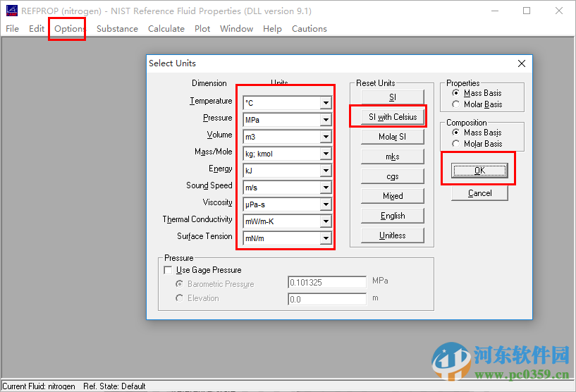Open the Cautions menu
576x392 pixels.
(x=310, y=29)
